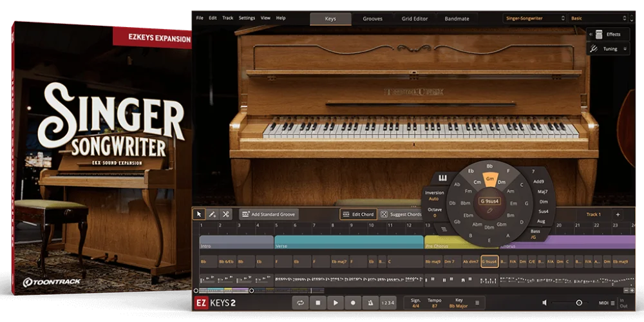Open the song settings list icon beside Key
This screenshot has width=644, height=322.
click(477, 303)
